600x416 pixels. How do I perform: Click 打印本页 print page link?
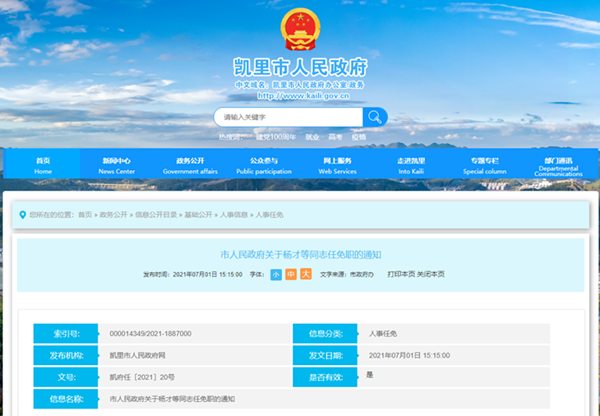pos(403,273)
